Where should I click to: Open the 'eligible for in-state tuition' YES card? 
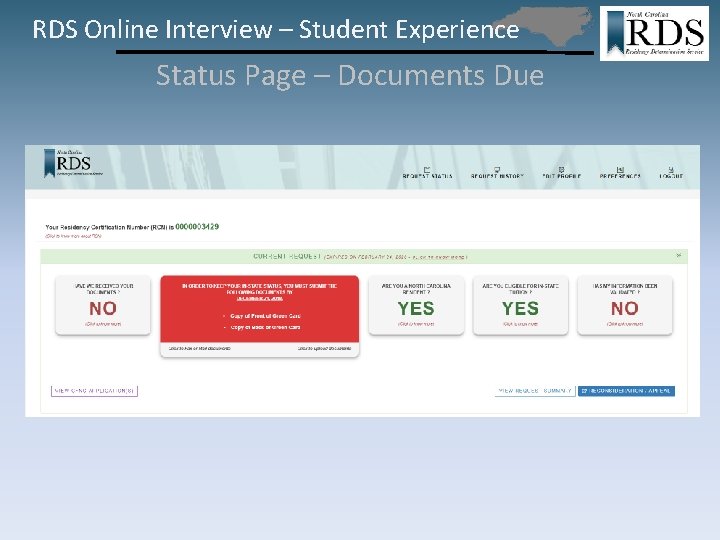pyautogui.click(x=520, y=305)
